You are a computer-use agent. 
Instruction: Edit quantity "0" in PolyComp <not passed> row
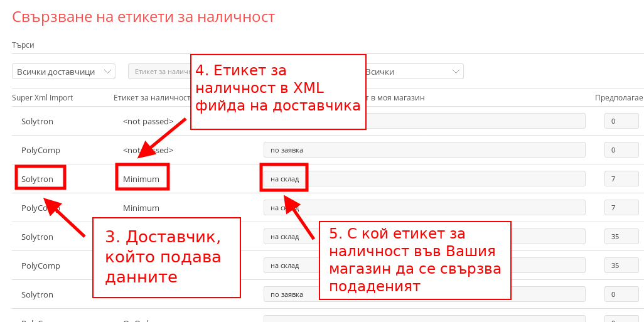[621, 150]
